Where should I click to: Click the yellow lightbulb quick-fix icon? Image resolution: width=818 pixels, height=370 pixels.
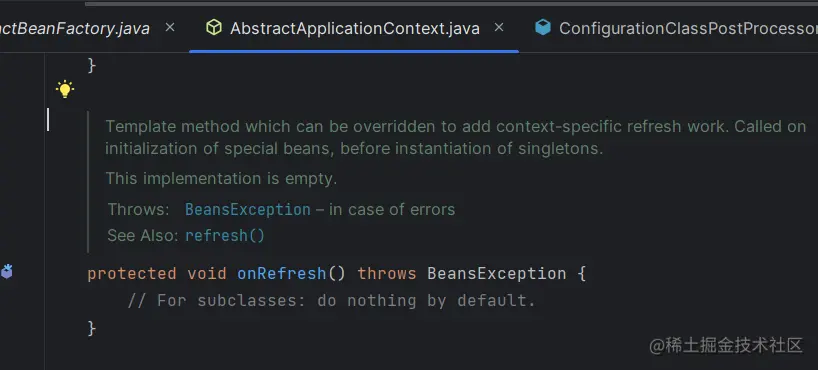point(65,89)
